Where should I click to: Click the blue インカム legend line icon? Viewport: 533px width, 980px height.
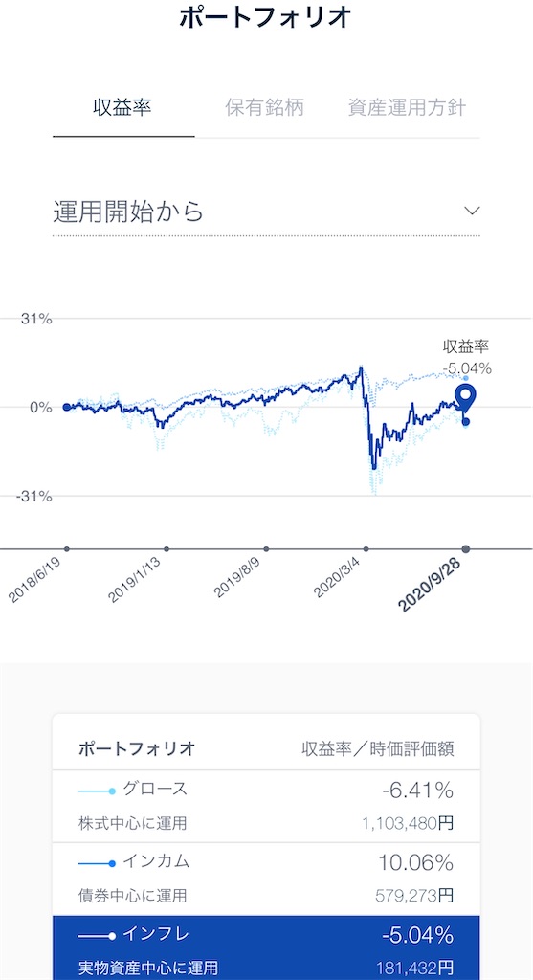97,864
